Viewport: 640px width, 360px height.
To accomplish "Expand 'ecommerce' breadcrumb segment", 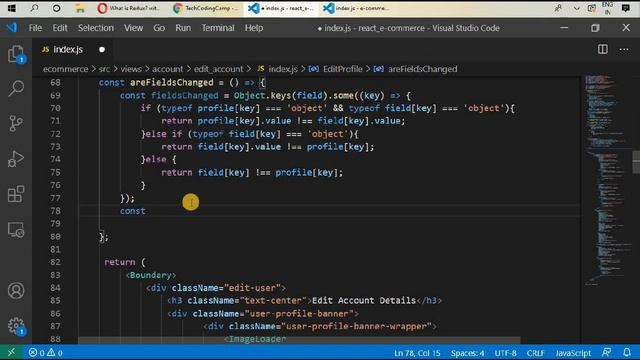I will click(x=65, y=69).
